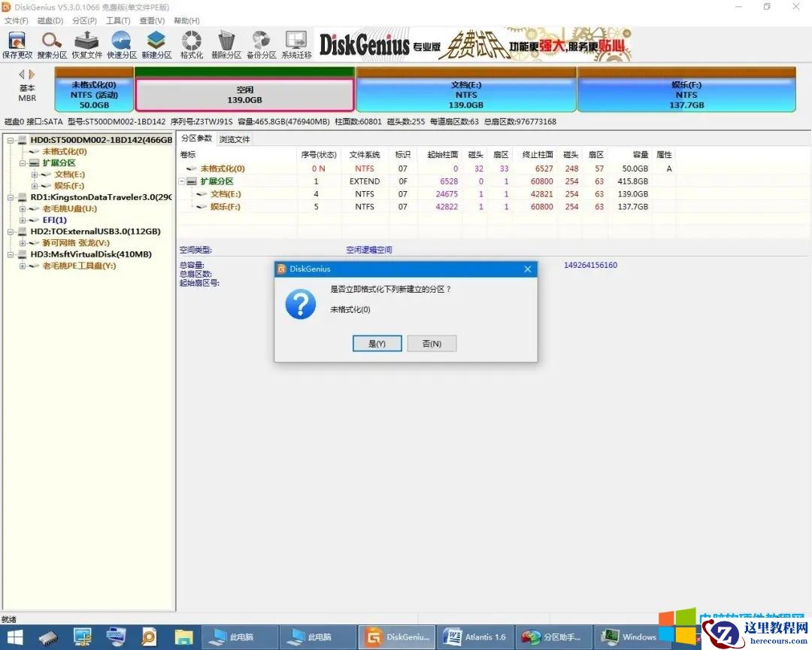Decline formatting with 否(N) button

coord(432,344)
